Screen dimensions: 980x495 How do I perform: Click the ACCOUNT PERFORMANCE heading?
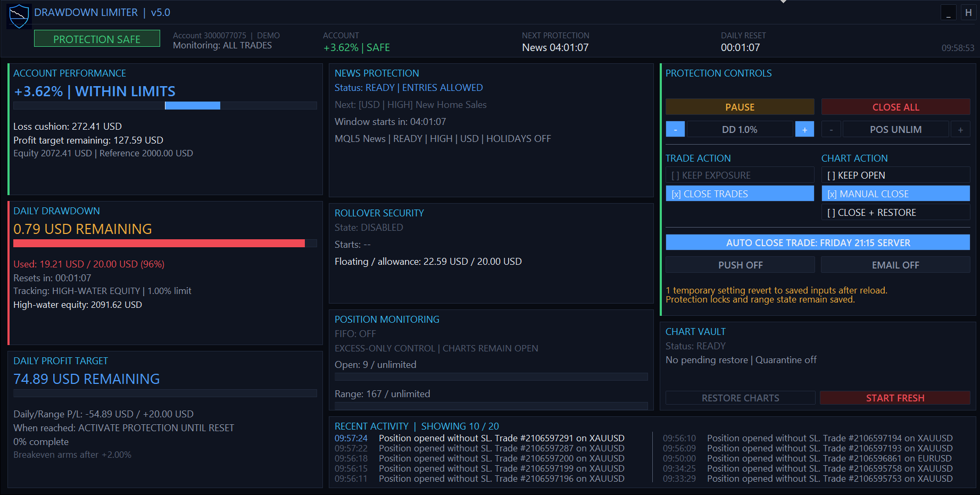(x=70, y=73)
